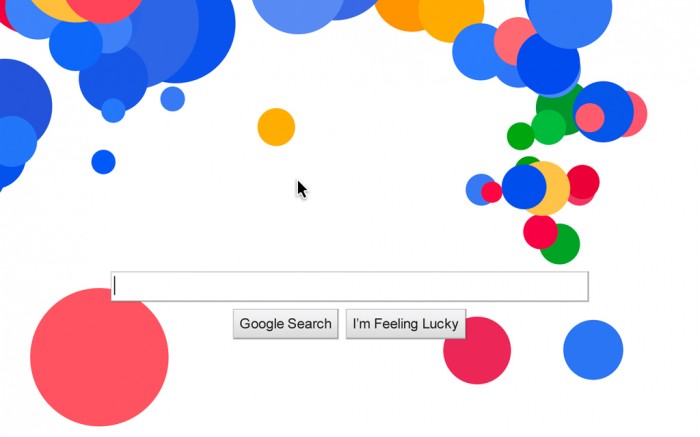700x437 pixels.
Task: Click the small pink bubble inside the blue bubble
Action: (x=590, y=117)
